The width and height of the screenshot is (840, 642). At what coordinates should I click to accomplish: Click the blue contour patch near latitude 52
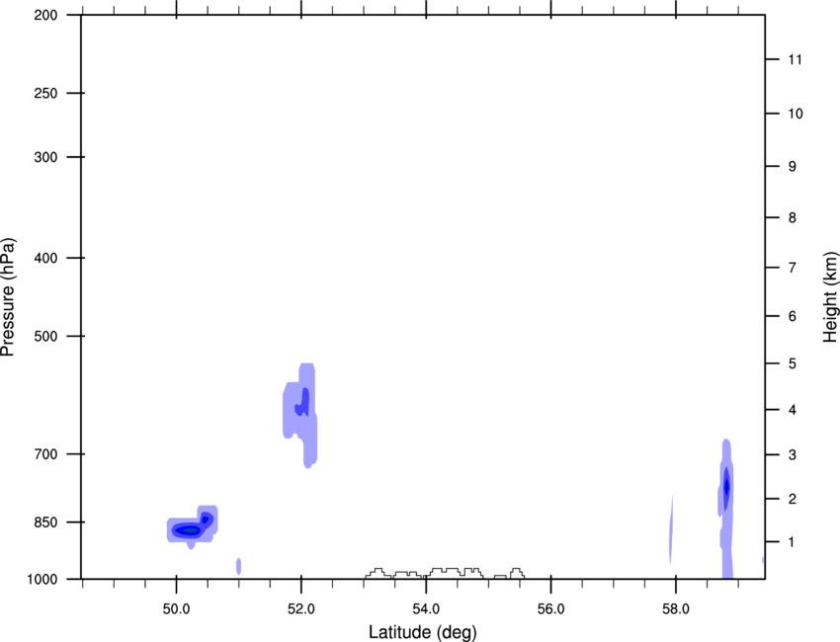click(300, 416)
